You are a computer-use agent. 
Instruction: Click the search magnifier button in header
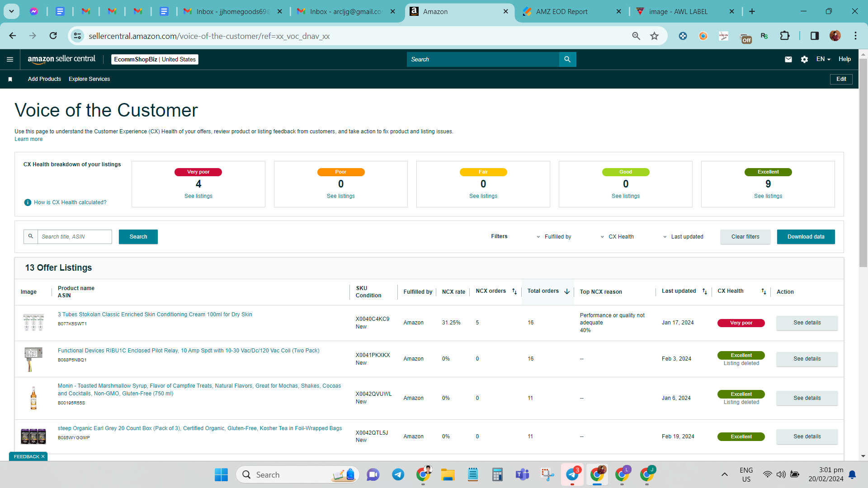click(567, 59)
